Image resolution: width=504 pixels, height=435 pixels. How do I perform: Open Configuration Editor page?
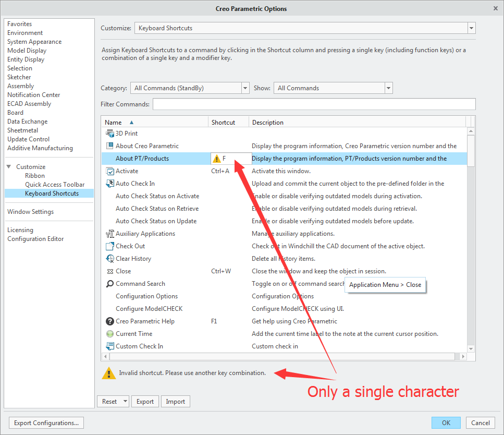[x=35, y=239]
